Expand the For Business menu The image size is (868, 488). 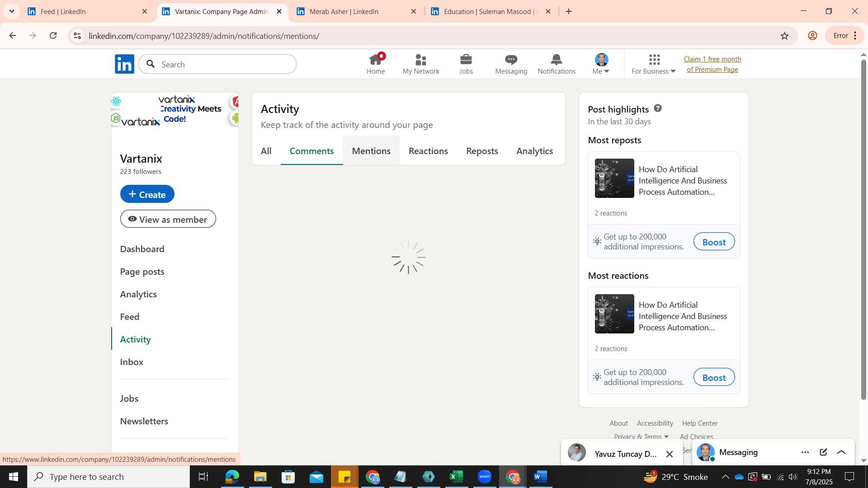[x=654, y=64]
